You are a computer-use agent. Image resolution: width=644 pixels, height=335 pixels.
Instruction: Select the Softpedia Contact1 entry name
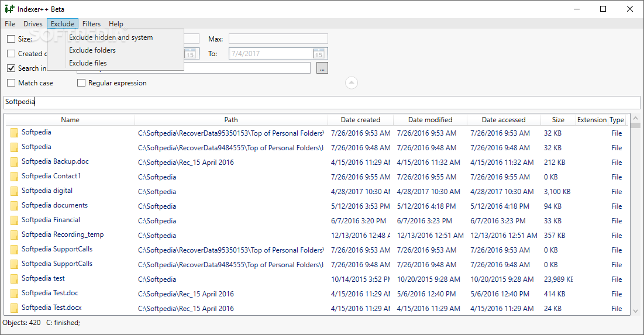[x=51, y=176]
